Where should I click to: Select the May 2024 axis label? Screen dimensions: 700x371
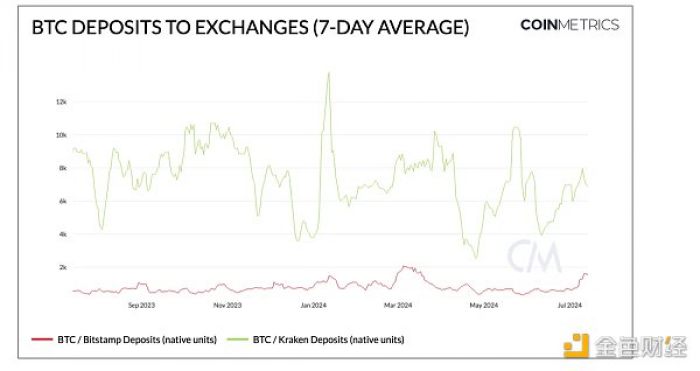(484, 305)
